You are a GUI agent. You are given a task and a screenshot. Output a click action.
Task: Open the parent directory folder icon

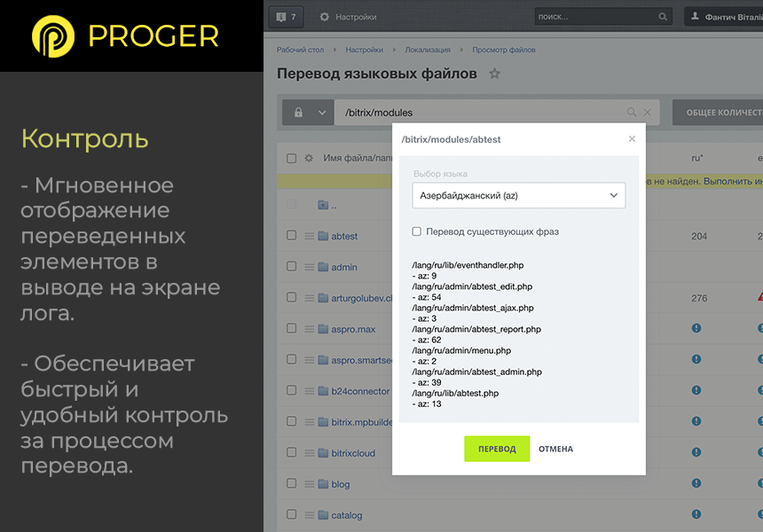pyautogui.click(x=323, y=205)
